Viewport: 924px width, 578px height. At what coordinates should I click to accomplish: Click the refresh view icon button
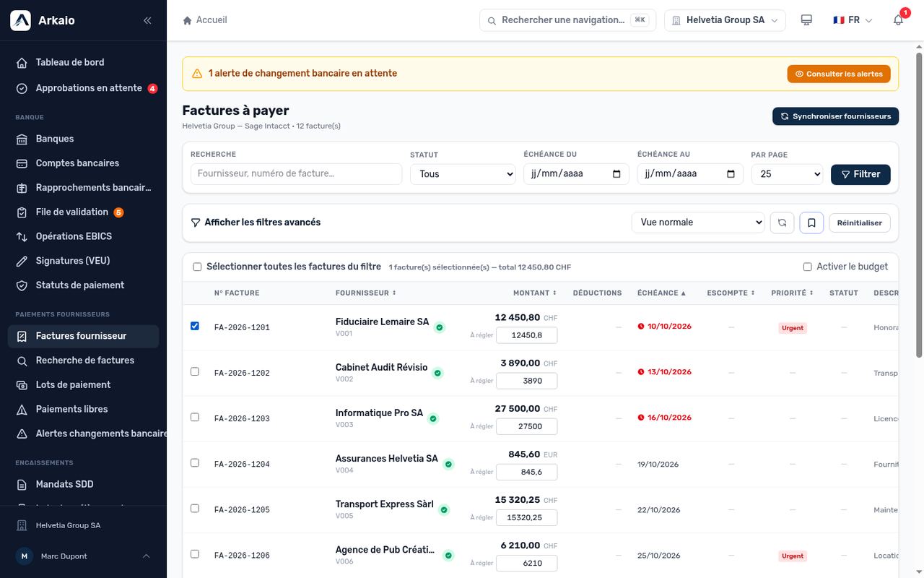(x=783, y=223)
